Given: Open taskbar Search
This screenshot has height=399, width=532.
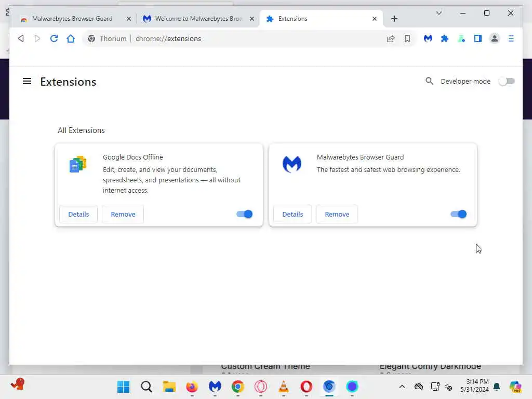Looking at the screenshot, I should point(146,387).
